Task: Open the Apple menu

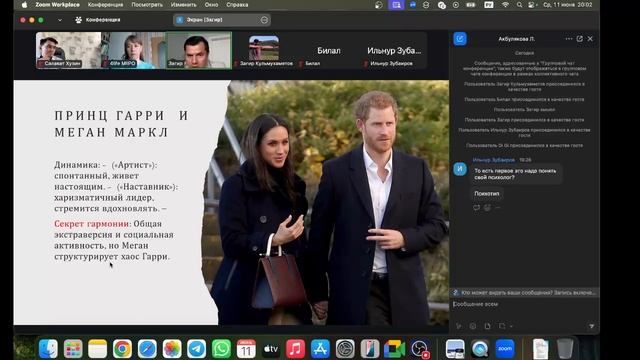Action: click(x=24, y=5)
